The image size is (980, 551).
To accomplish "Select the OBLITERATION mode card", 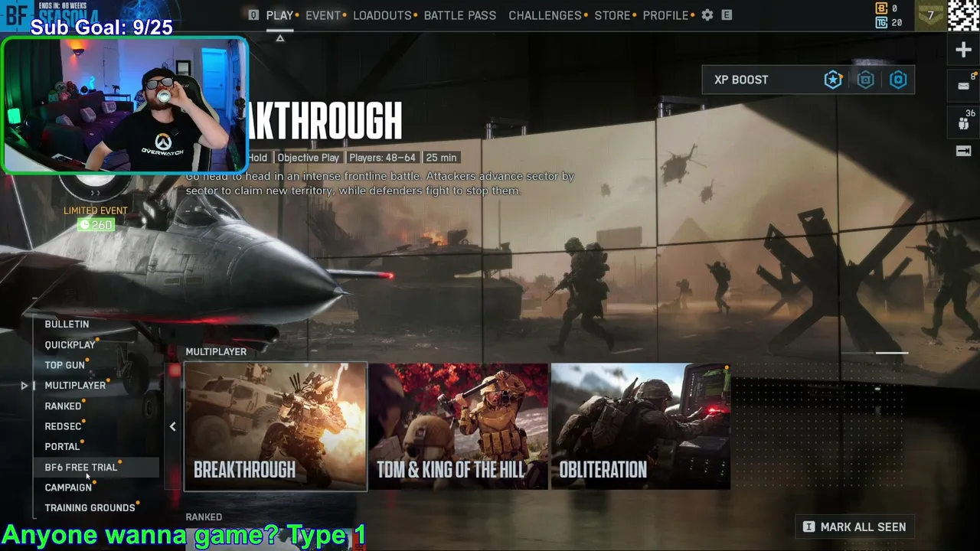I will click(x=640, y=426).
